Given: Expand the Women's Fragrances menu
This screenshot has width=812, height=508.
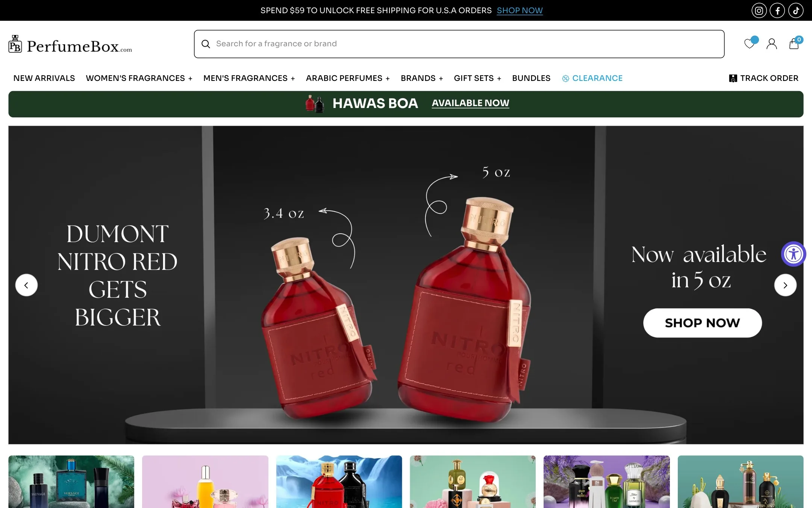Looking at the screenshot, I should tap(139, 78).
